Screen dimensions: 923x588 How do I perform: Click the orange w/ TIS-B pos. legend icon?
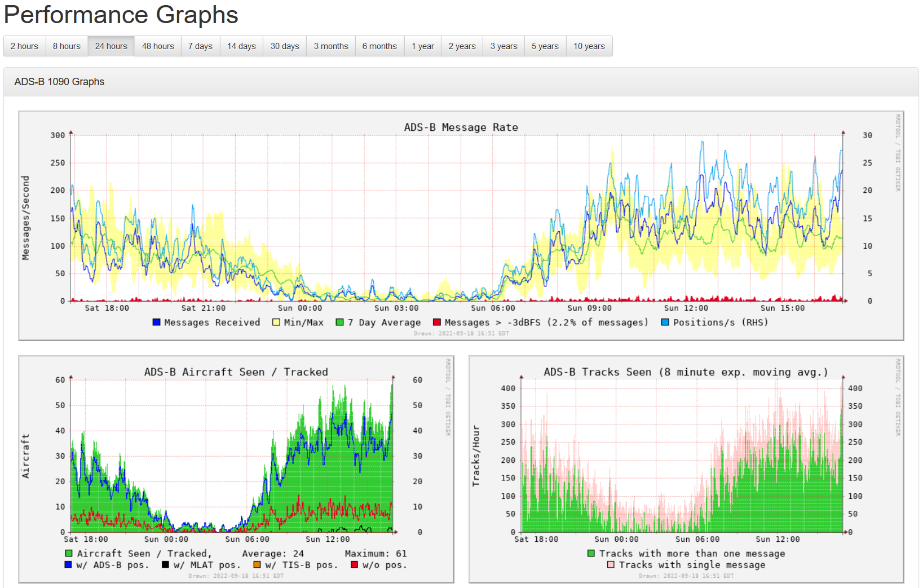[257, 564]
